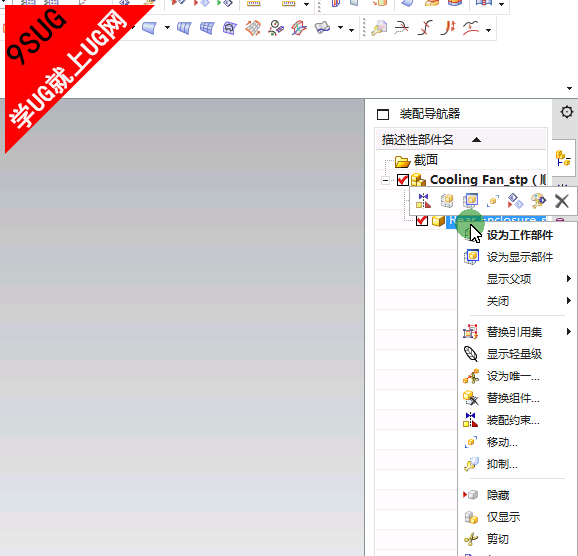The height and width of the screenshot is (556, 578).
Task: Select the Through Curves surface icon
Action: coord(184,28)
